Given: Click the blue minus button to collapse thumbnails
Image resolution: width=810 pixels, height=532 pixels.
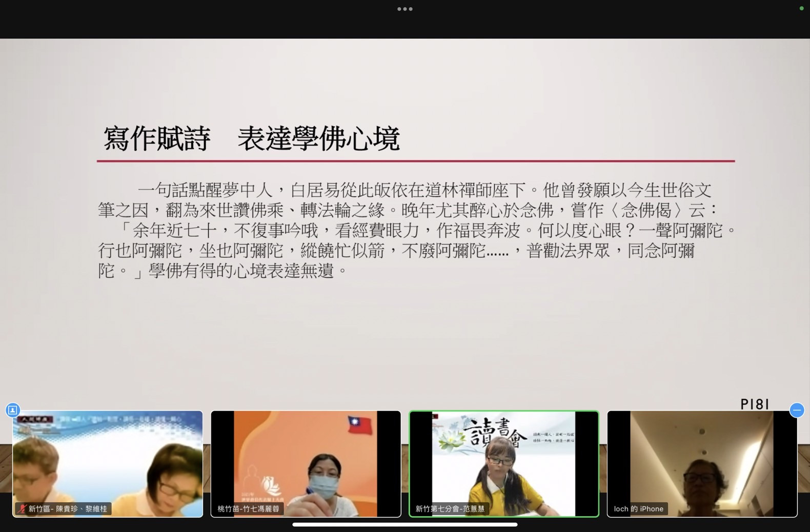Looking at the screenshot, I should (797, 410).
